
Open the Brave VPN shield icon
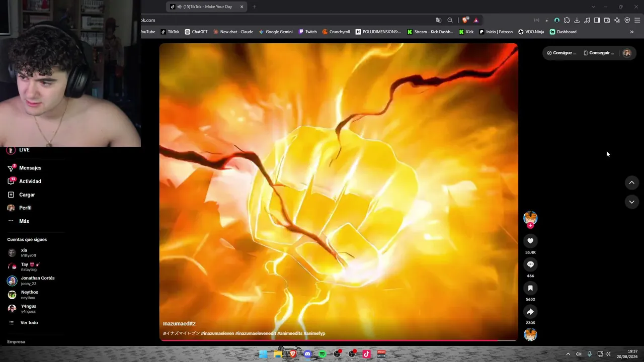pos(627,20)
